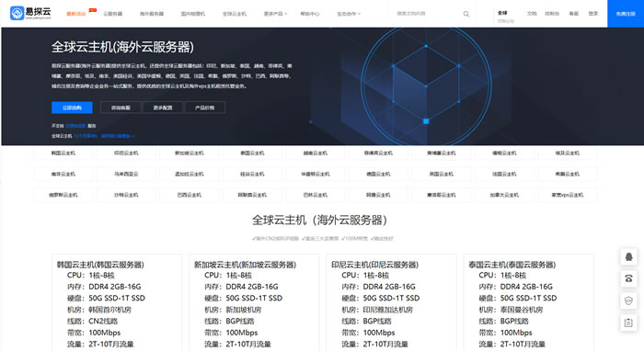Click the 机房: 新加坡机房 text

pyautogui.click(x=233, y=310)
